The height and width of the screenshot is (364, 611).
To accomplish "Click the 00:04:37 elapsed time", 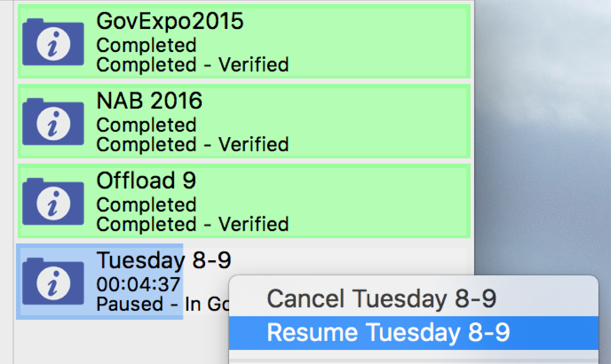I will (138, 284).
